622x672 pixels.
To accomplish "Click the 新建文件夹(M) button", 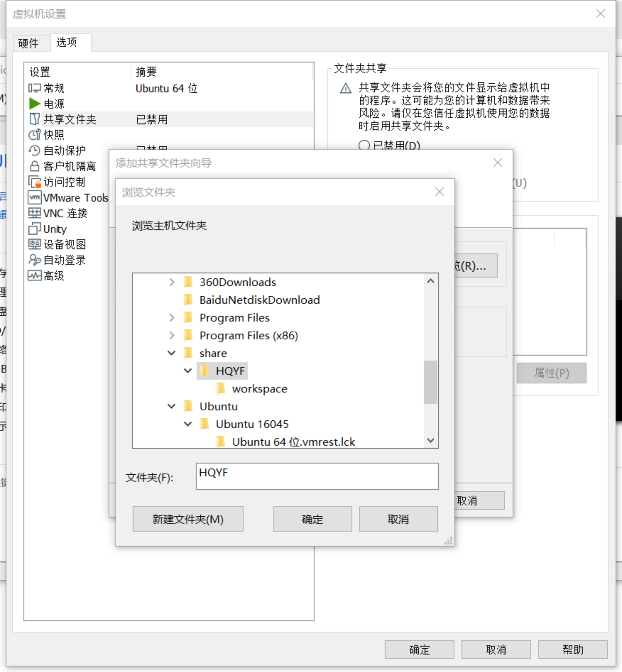I will tap(188, 519).
